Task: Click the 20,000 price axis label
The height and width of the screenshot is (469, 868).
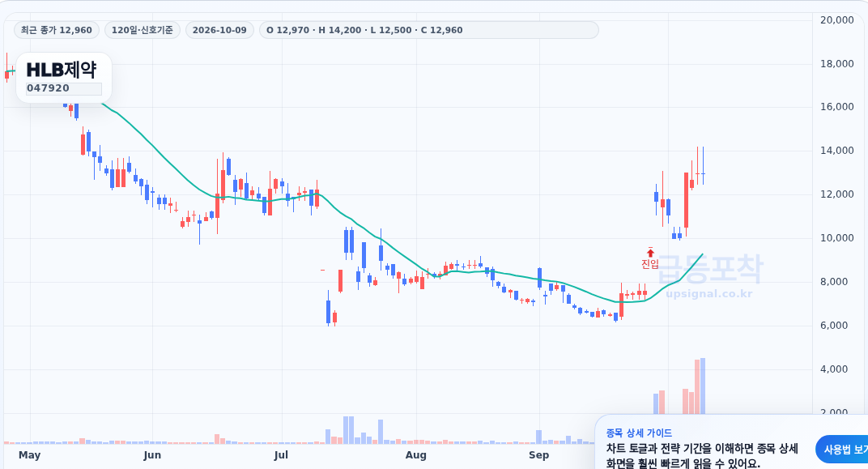Action: coord(837,20)
